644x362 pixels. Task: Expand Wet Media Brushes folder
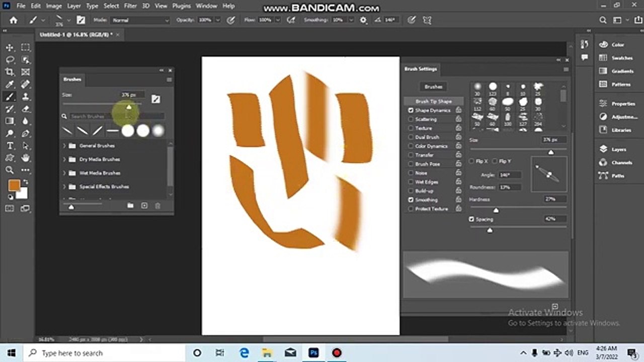point(64,173)
